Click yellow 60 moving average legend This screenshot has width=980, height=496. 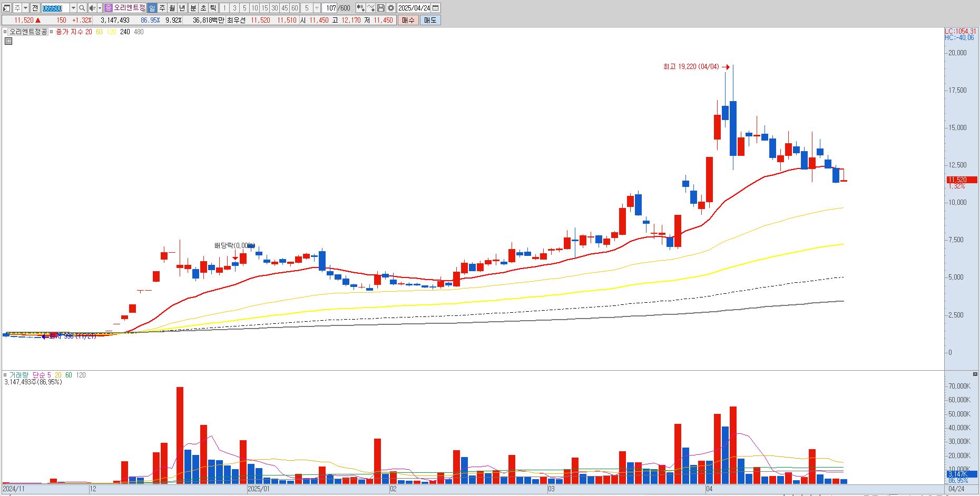point(99,32)
